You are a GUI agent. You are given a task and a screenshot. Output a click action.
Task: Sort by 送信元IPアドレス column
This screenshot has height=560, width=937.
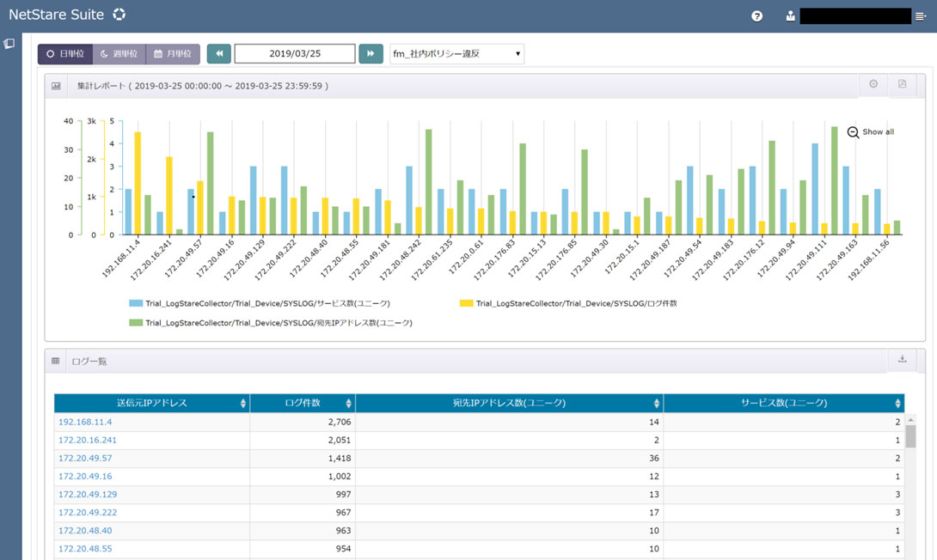point(152,403)
